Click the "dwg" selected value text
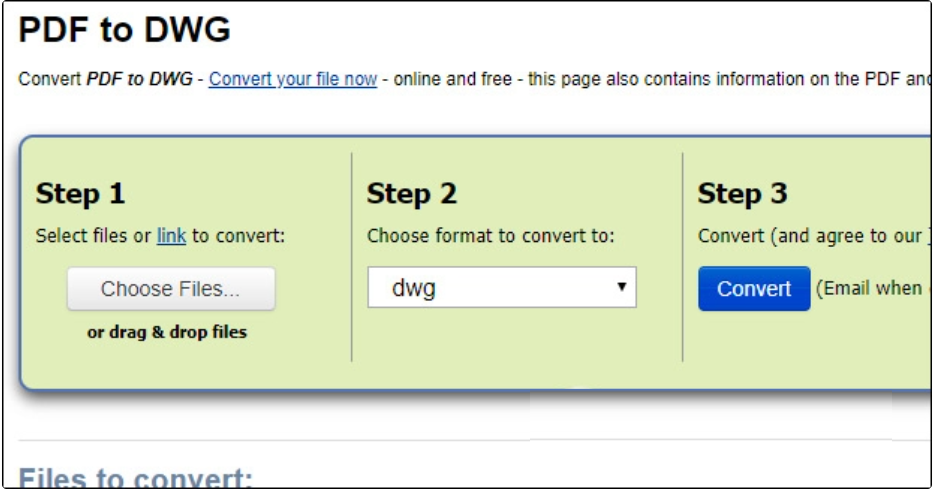The image size is (933, 489). coord(414,289)
